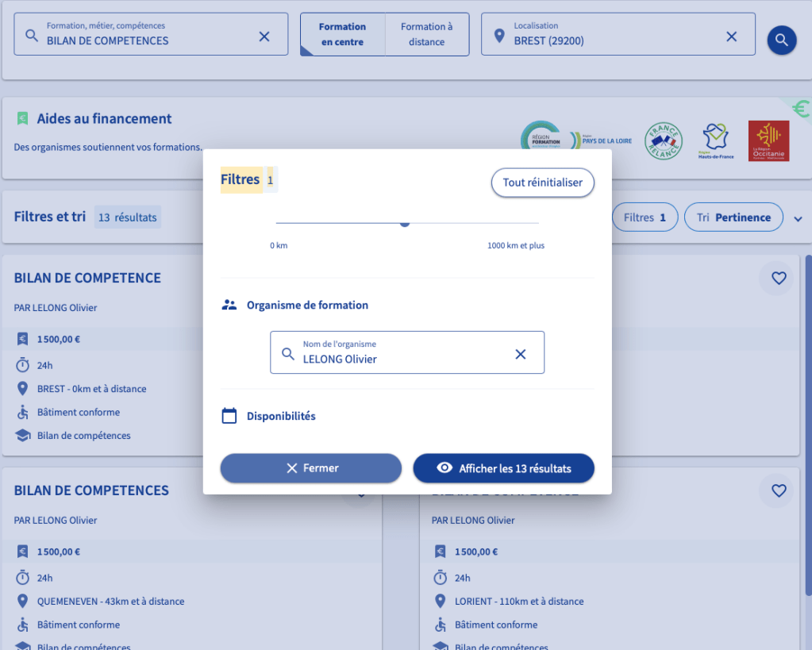Click the Organisme de formation people icon
Screen dimensions: 812x650
[x=229, y=305]
